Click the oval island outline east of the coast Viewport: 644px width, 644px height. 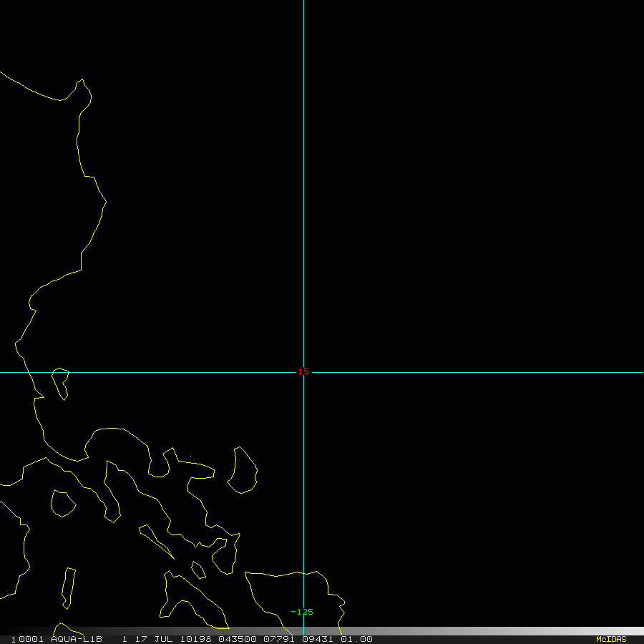243,471
